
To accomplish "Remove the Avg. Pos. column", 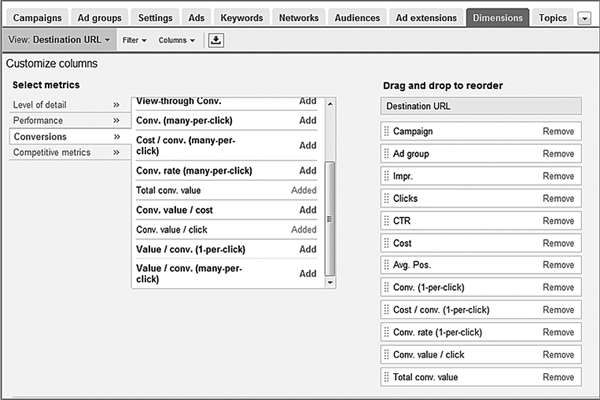I will (558, 265).
